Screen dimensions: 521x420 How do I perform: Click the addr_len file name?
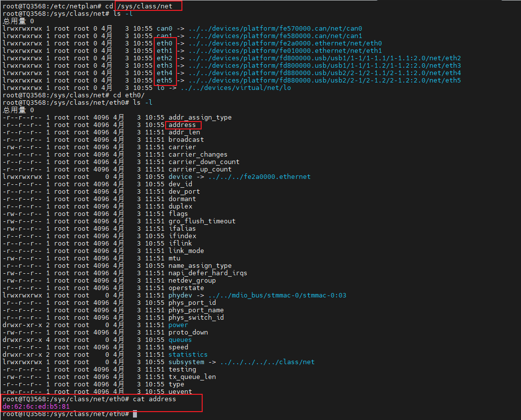(184, 132)
